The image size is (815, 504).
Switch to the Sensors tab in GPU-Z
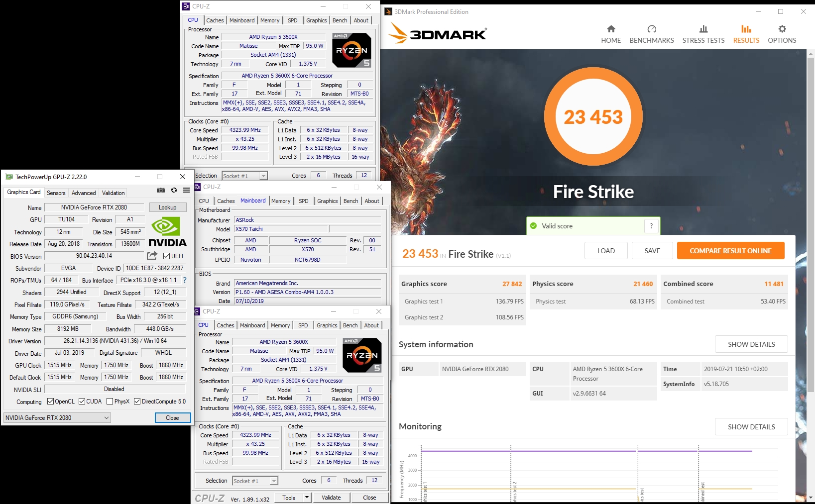pos(56,193)
